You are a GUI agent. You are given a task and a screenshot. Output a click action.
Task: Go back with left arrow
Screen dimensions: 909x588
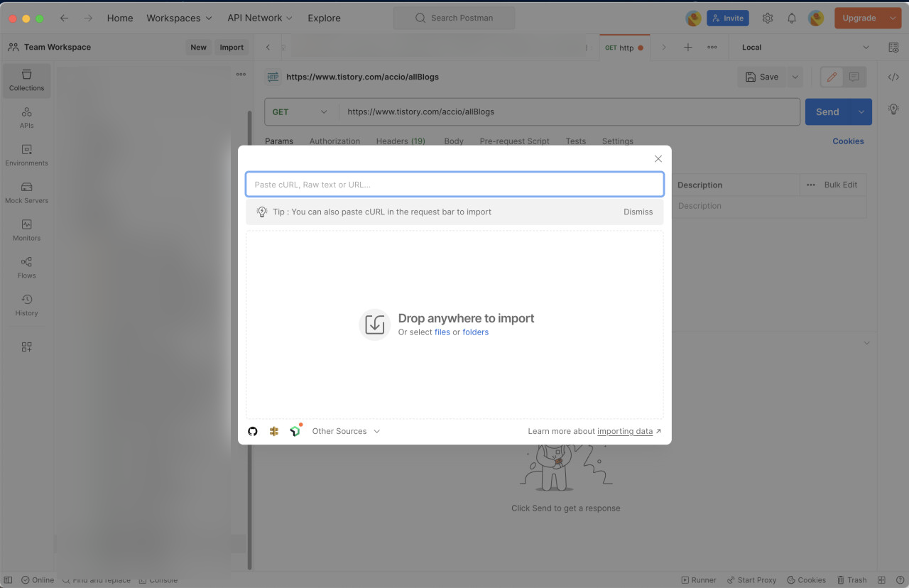coord(64,18)
